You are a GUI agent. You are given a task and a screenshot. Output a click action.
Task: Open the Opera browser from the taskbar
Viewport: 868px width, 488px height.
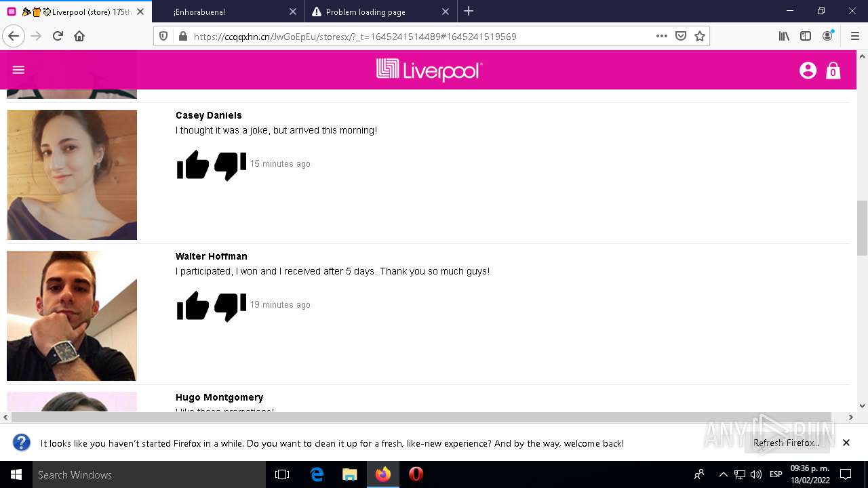pos(416,474)
